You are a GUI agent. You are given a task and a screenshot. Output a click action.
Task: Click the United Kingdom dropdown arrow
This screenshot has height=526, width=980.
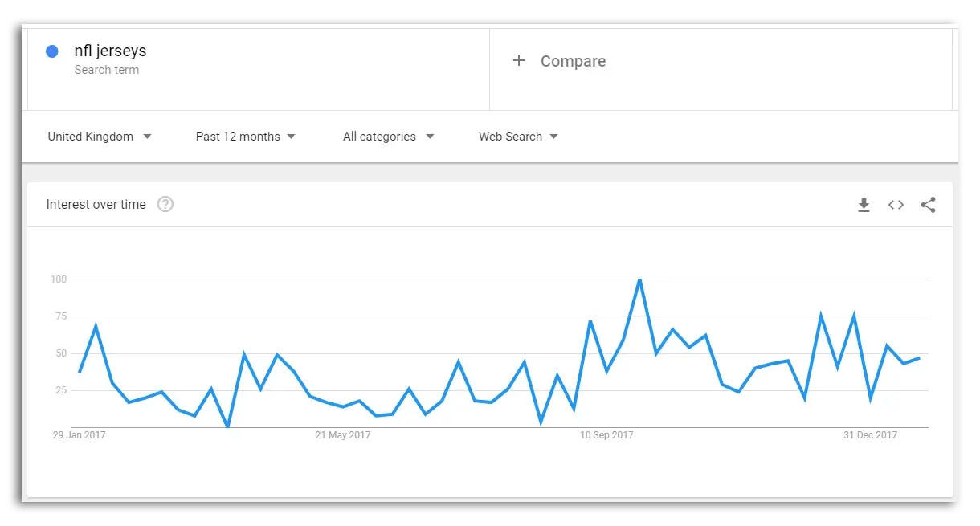coord(148,137)
